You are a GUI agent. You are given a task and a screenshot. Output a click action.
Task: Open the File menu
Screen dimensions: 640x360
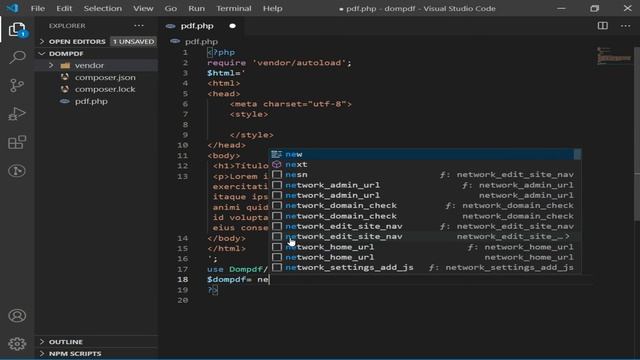[38, 8]
